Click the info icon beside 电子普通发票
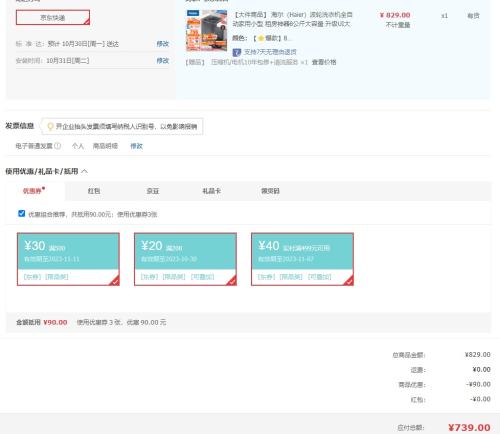This screenshot has height=434, width=500. [57, 146]
